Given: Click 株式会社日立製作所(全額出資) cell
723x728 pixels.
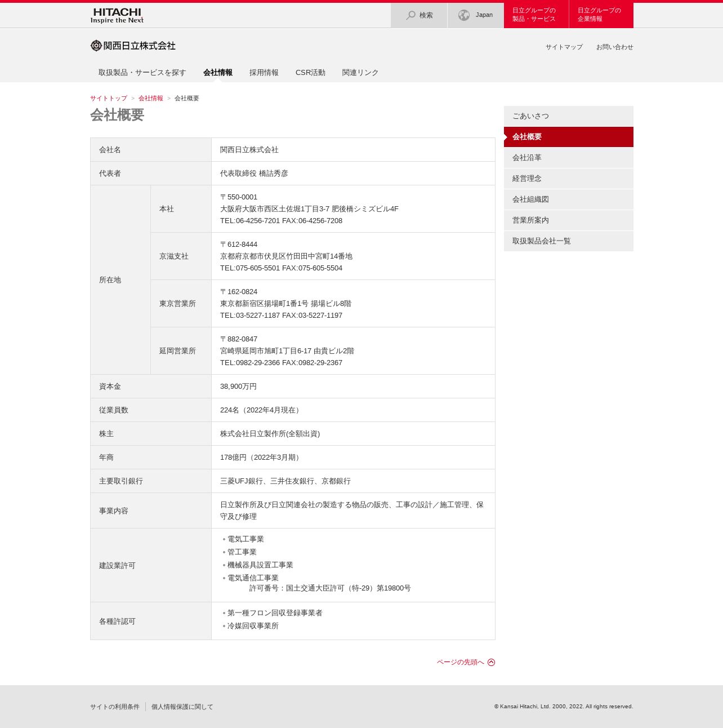Looking at the screenshot, I should [353, 434].
